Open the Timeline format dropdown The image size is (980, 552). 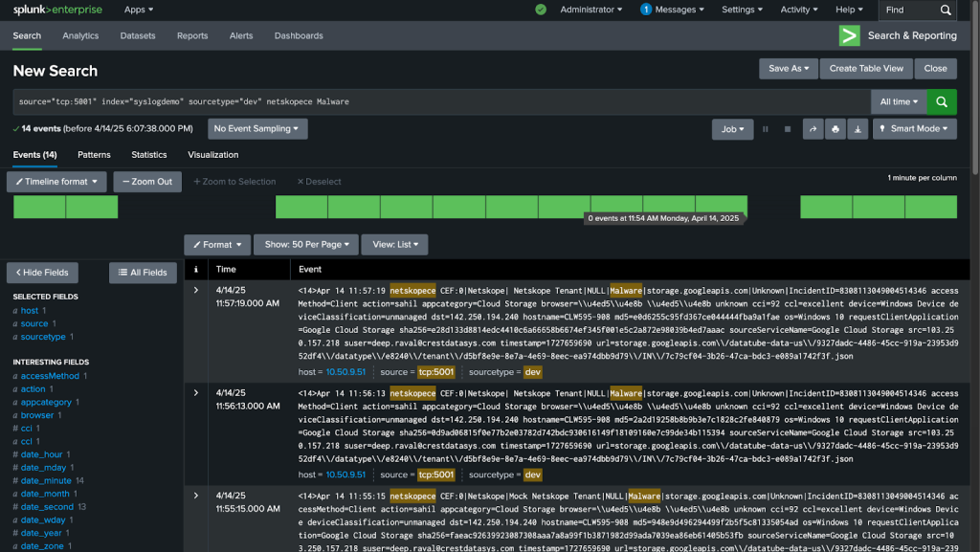(x=56, y=182)
